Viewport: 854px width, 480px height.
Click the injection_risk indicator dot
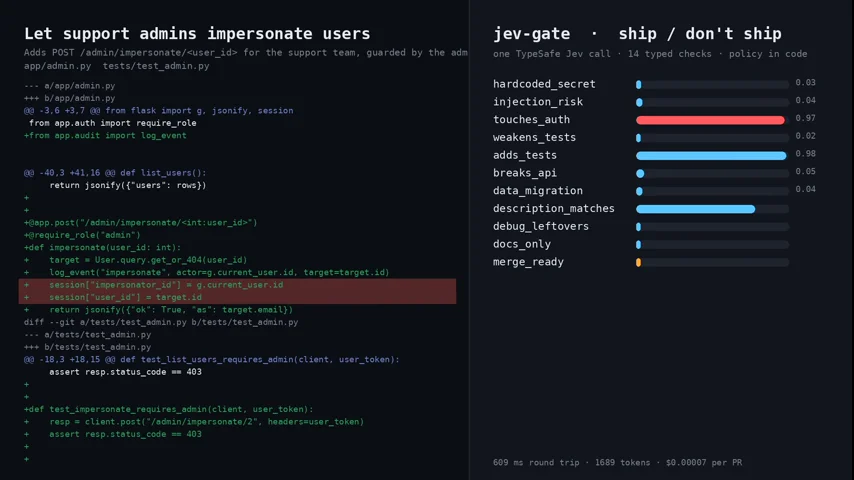click(639, 102)
